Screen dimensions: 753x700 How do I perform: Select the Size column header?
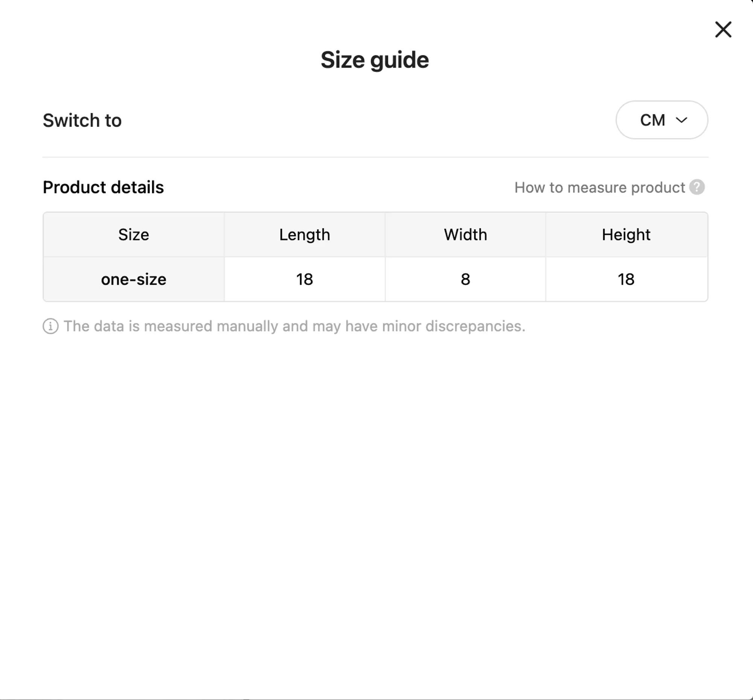[134, 235]
